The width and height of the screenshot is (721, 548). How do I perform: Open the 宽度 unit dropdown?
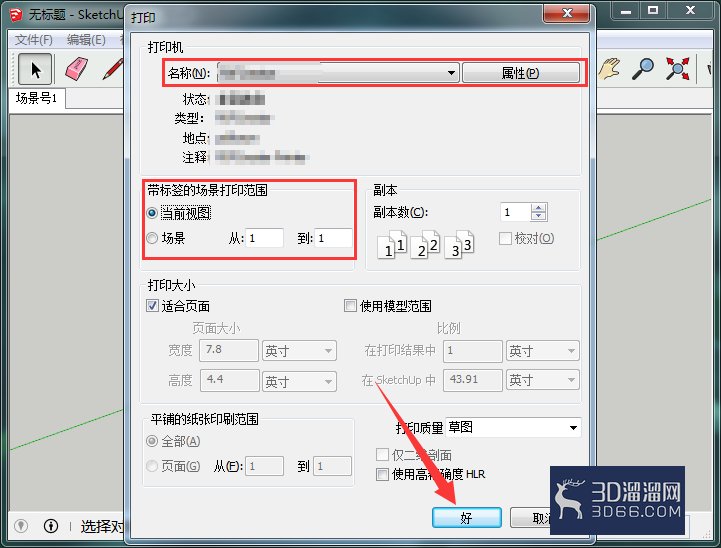pyautogui.click(x=299, y=351)
